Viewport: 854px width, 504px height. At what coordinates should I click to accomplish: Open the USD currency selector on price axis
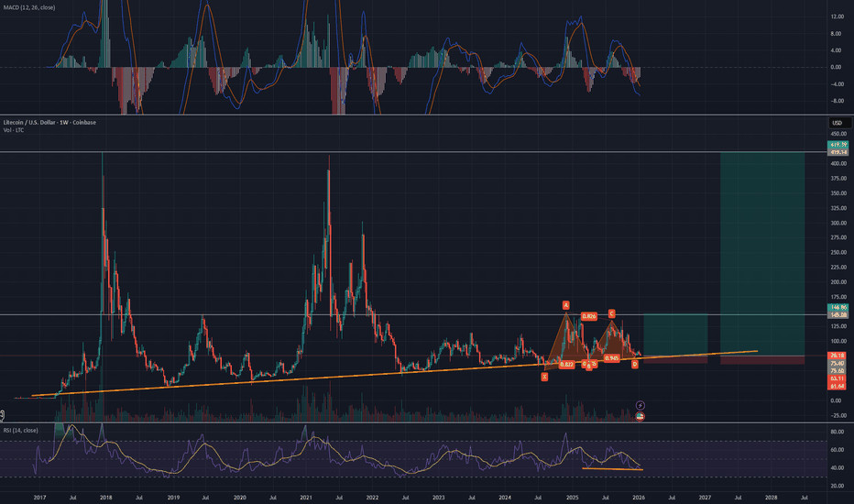tap(837, 123)
